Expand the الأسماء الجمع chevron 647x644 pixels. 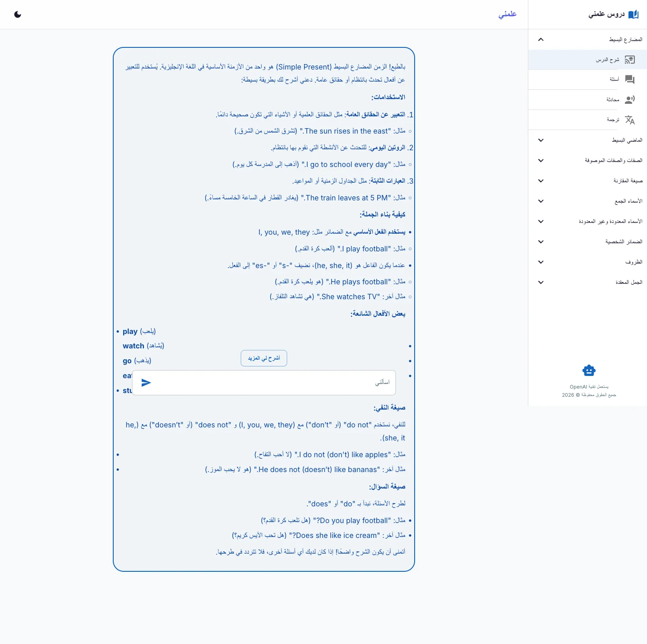point(541,201)
